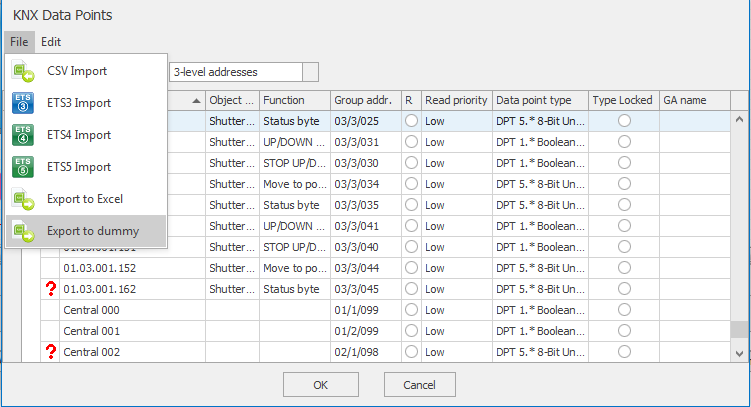Image resolution: width=751 pixels, height=407 pixels.
Task: Select Export to Excel menu entry
Action: [86, 199]
